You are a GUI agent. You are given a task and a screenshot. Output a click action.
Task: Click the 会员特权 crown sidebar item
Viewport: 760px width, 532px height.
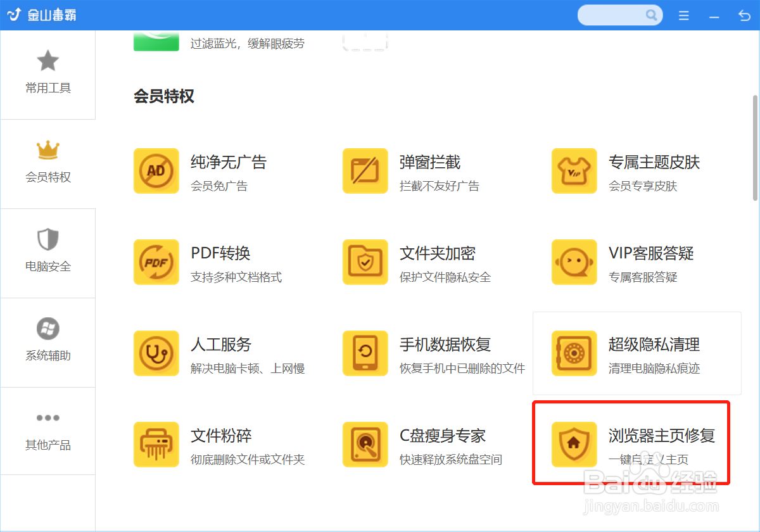47,163
